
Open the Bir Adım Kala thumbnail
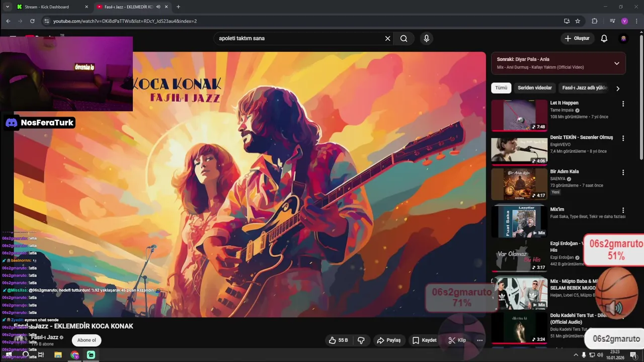tap(519, 184)
